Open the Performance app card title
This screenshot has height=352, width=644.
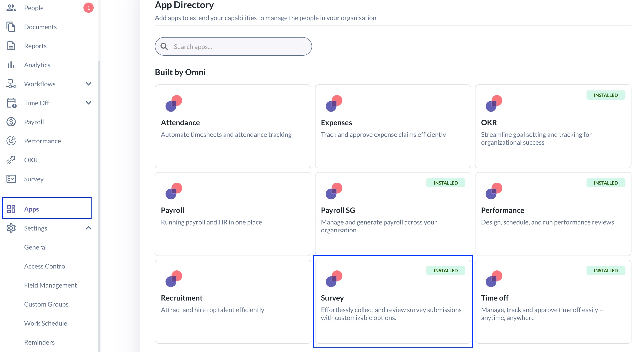[503, 210]
